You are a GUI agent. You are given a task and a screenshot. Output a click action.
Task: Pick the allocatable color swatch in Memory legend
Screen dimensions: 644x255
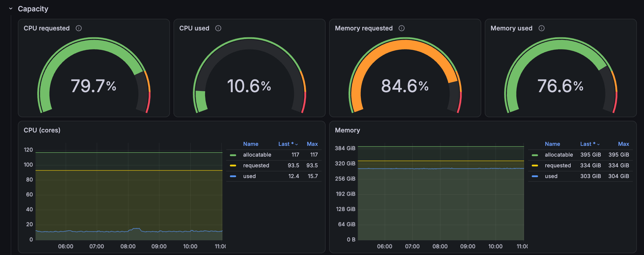pos(535,155)
